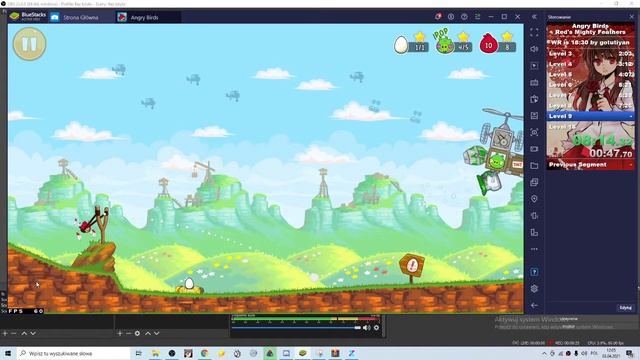The image size is (640, 360).
Task: Click the 00:47.70 segment timer
Action: point(611,153)
